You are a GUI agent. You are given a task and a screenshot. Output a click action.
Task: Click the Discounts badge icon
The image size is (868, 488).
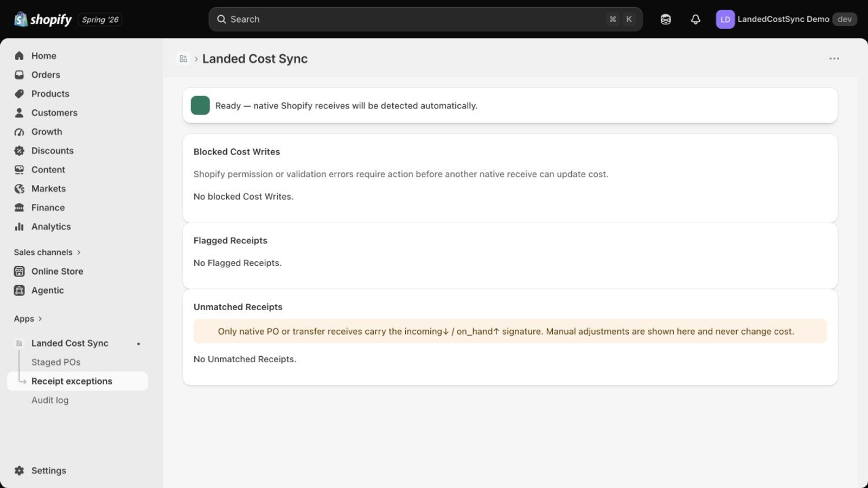pyautogui.click(x=20, y=151)
